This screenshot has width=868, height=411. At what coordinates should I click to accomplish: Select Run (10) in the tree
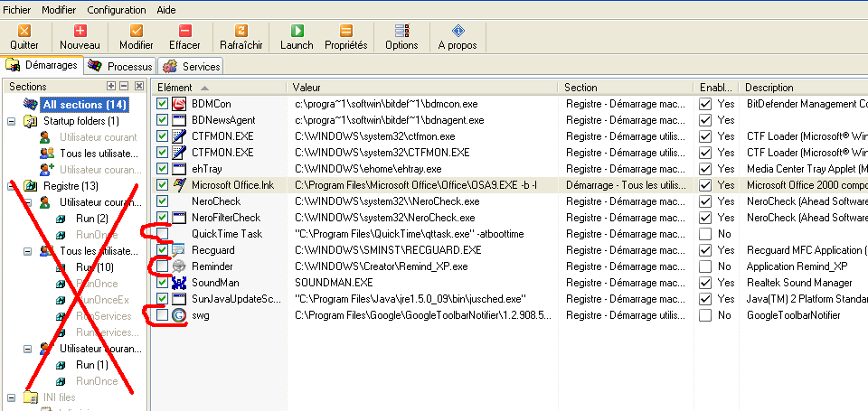coord(95,267)
